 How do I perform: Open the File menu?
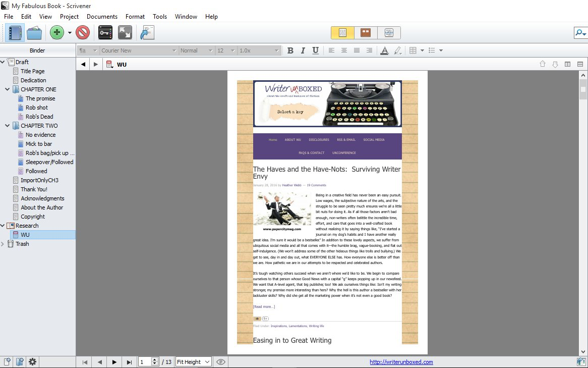pyautogui.click(x=9, y=17)
